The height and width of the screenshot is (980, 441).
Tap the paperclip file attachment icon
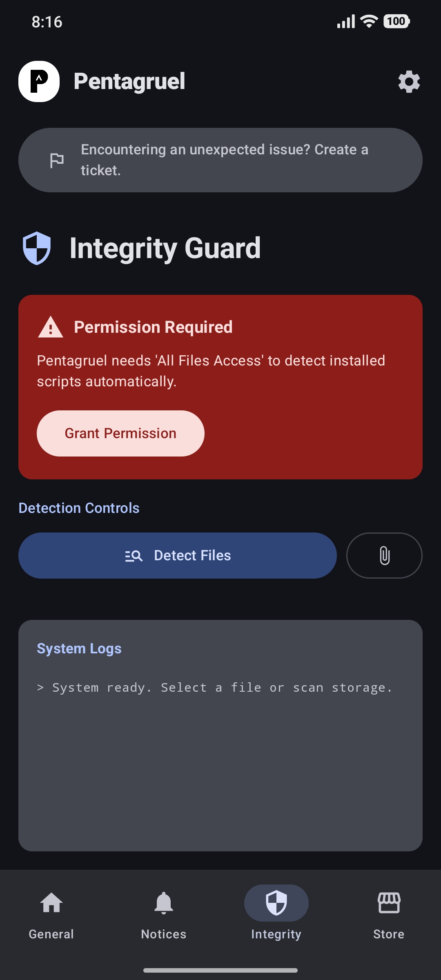pyautogui.click(x=383, y=555)
